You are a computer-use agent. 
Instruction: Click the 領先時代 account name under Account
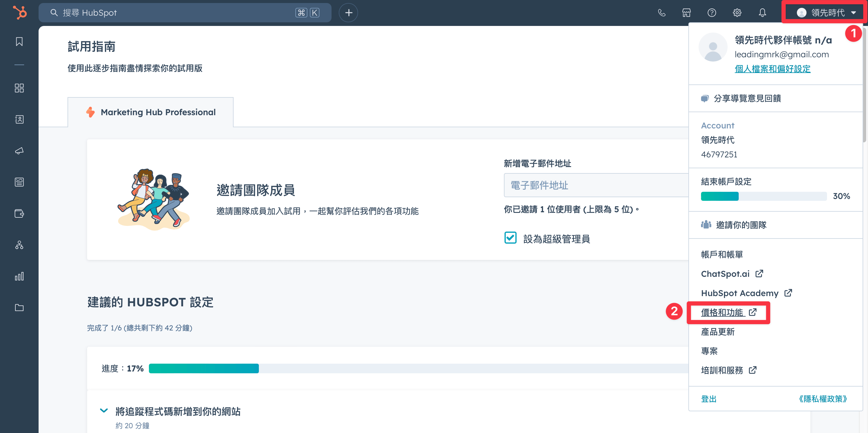point(718,140)
